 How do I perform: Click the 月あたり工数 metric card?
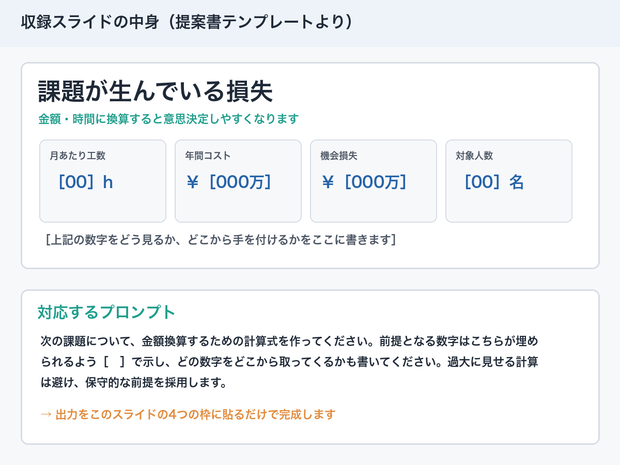[103, 181]
